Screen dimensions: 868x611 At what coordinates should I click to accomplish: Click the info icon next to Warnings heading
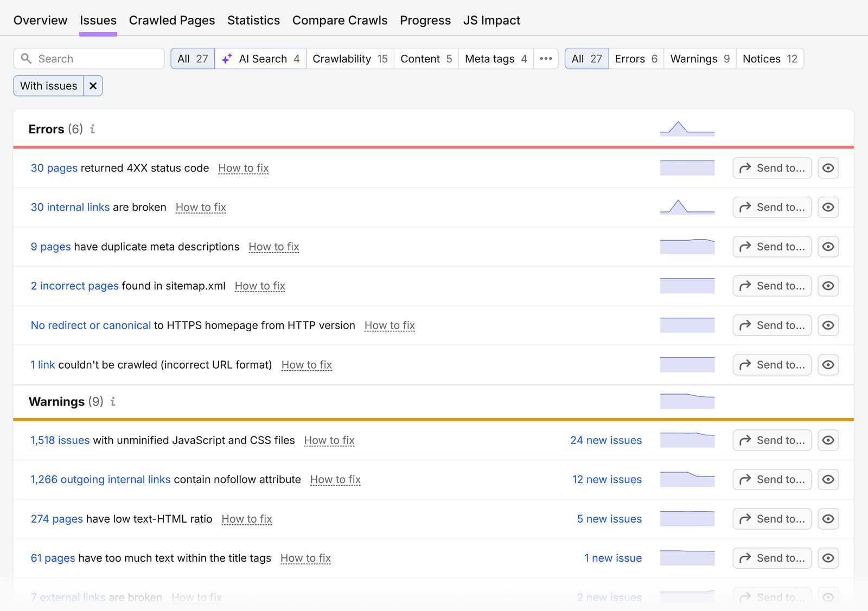[x=113, y=402]
